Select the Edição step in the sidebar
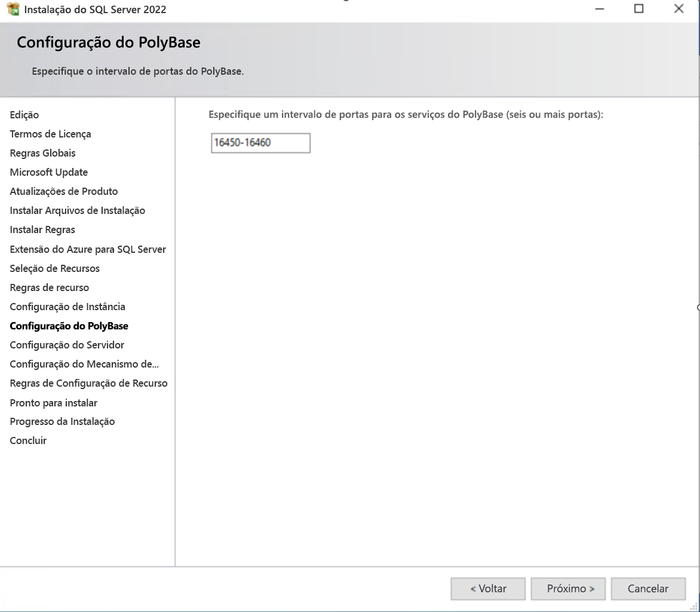The image size is (700, 612). pos(24,115)
